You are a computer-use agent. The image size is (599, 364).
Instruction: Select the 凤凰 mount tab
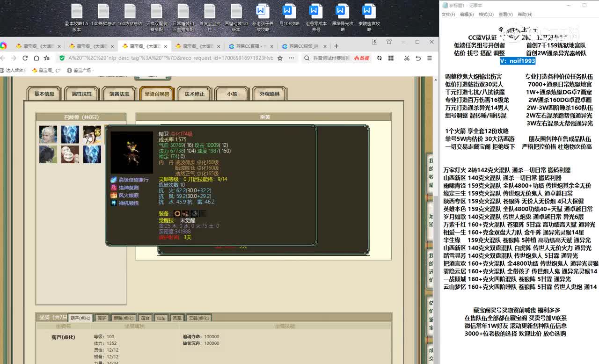177,318
